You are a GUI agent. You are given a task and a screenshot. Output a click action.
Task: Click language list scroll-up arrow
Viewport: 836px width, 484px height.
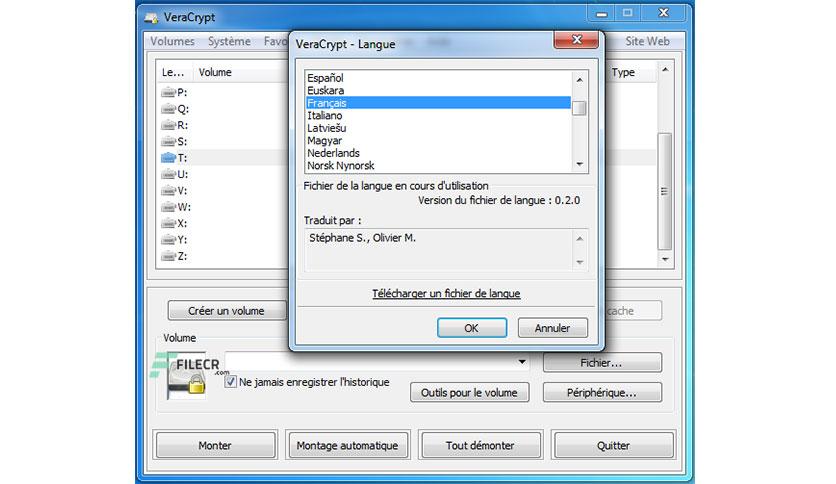pyautogui.click(x=580, y=79)
